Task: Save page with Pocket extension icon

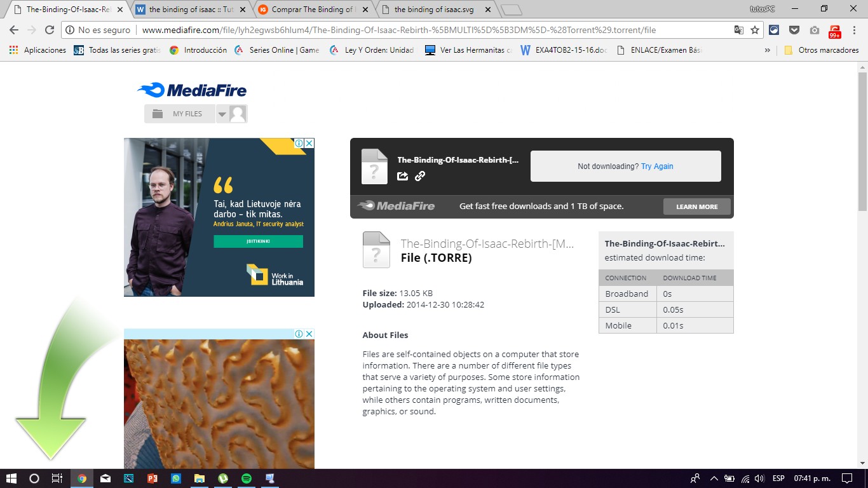Action: coord(794,30)
